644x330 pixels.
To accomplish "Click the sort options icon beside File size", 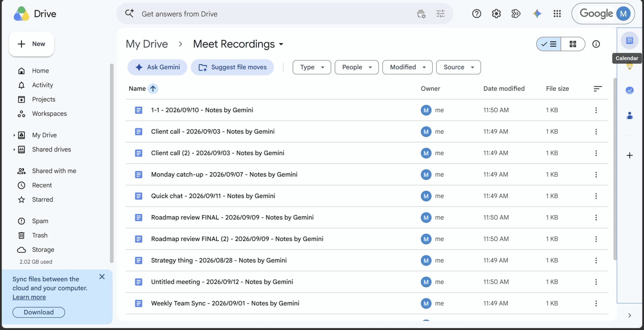I will tap(597, 89).
